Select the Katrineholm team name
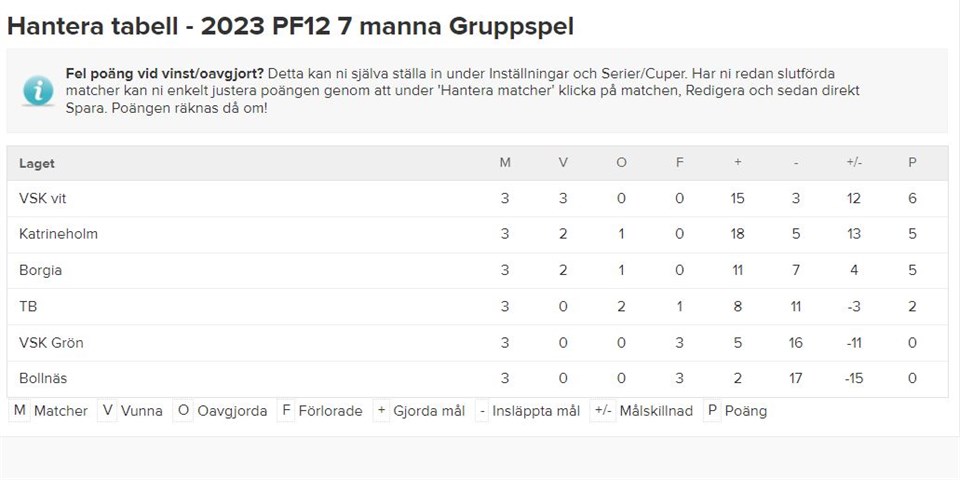The height and width of the screenshot is (480, 960). click(58, 234)
